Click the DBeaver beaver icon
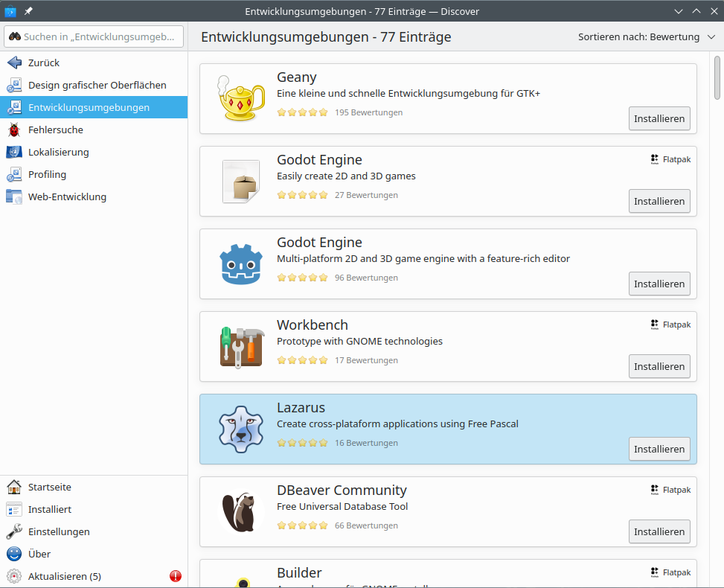The width and height of the screenshot is (724, 588). click(241, 511)
